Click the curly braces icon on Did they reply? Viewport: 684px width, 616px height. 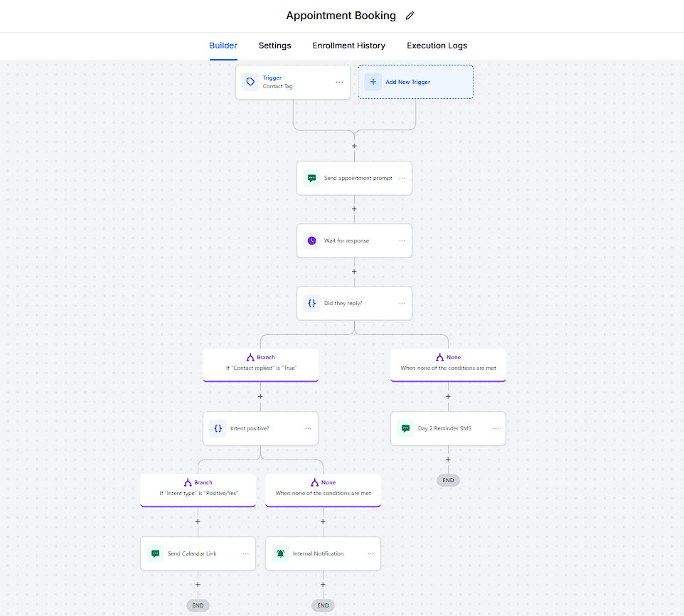[x=311, y=303]
